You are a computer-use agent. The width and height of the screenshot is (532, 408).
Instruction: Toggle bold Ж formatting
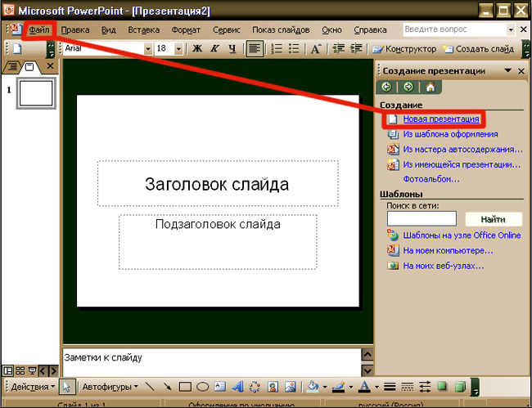(197, 49)
